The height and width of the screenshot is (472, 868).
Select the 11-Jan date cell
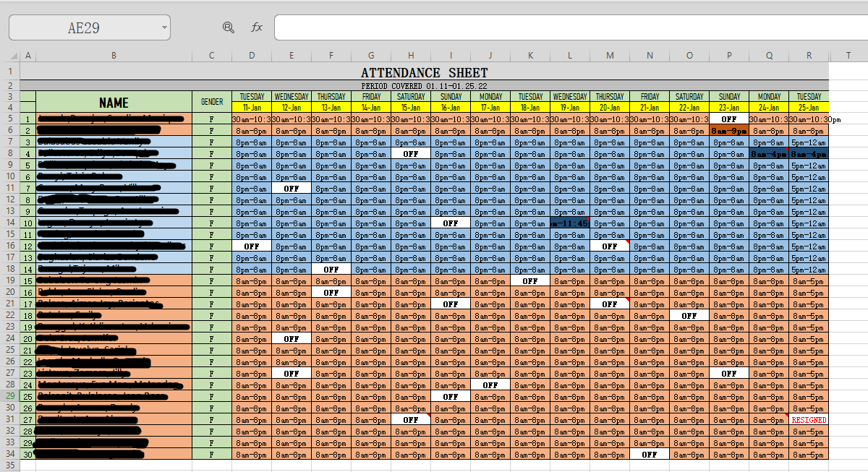[x=252, y=107]
